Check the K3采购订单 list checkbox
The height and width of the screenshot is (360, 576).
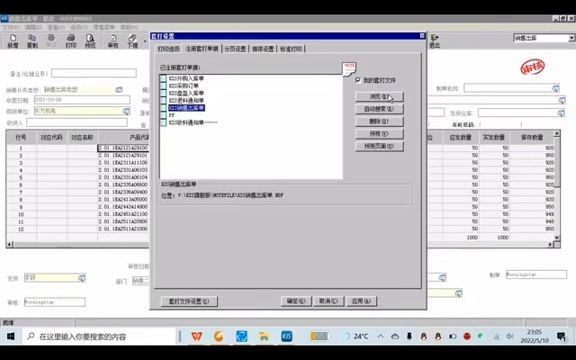[x=163, y=86]
